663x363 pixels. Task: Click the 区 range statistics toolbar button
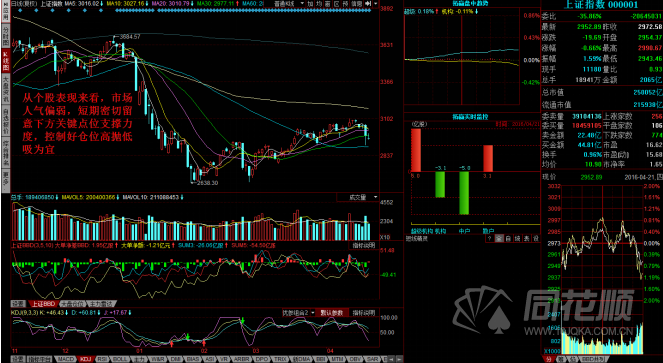337,3
